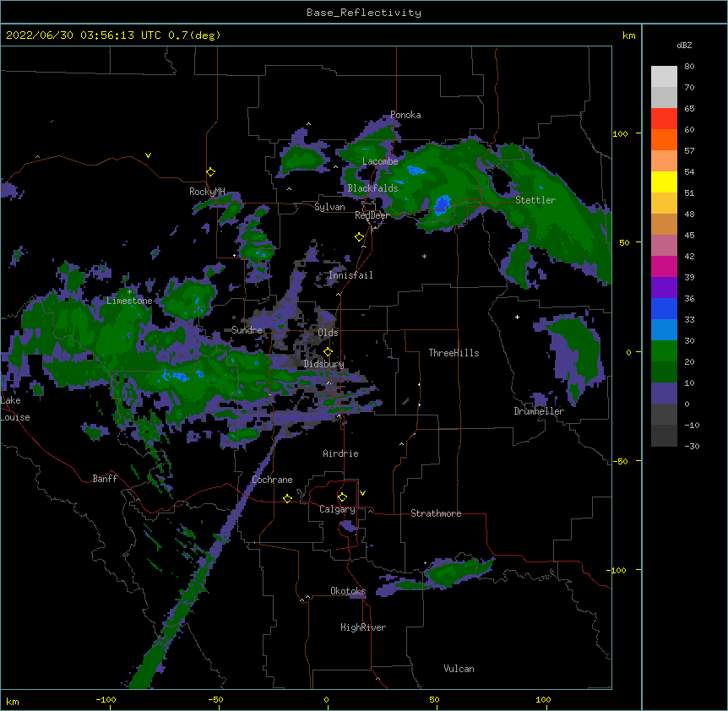Click the Sylvan label

tap(329, 207)
